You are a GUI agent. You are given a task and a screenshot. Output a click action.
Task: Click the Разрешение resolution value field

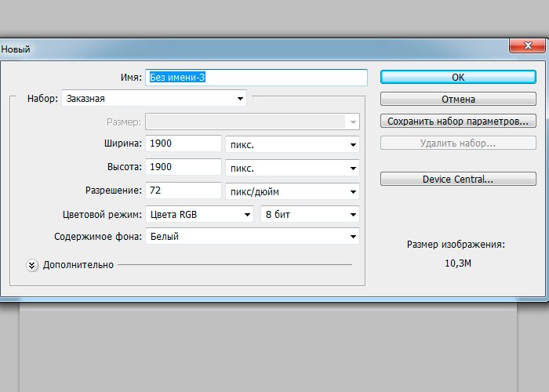pyautogui.click(x=184, y=191)
